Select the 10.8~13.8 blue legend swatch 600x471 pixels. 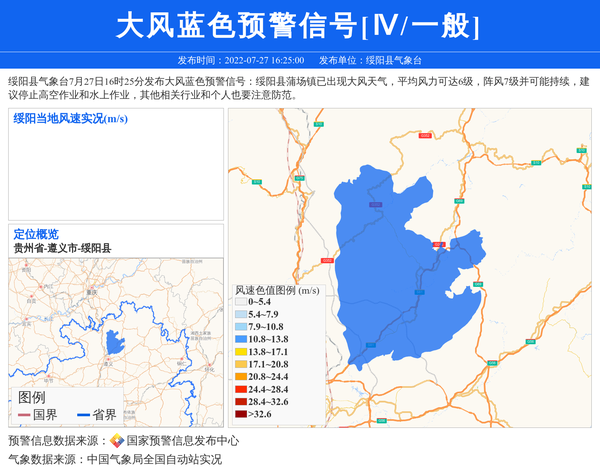(240, 340)
